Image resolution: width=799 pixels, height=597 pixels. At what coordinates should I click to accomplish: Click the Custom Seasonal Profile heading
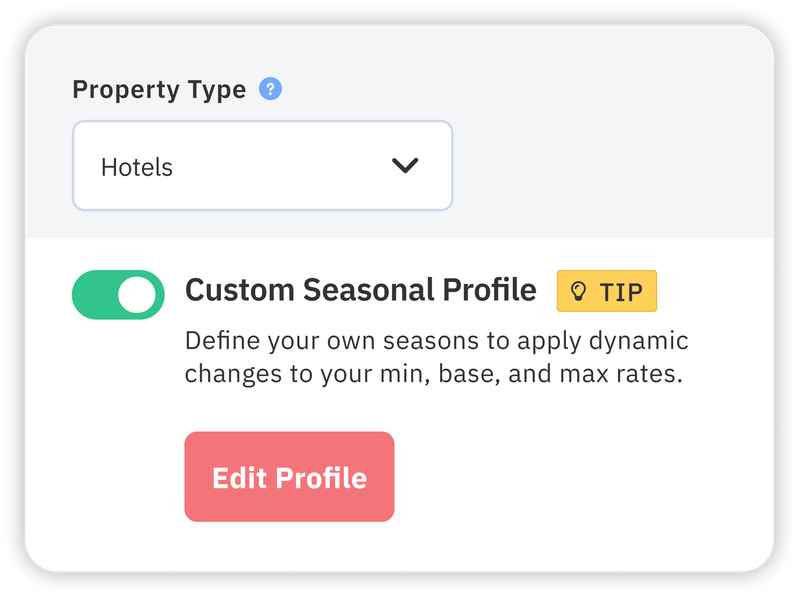point(361,290)
